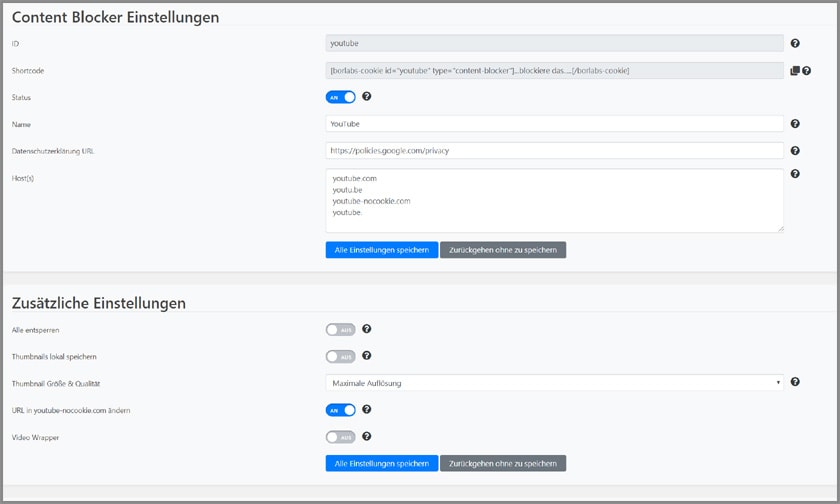Enable the Alle entsperren toggle
Image resolution: width=840 pixels, height=504 pixels.
(x=340, y=329)
